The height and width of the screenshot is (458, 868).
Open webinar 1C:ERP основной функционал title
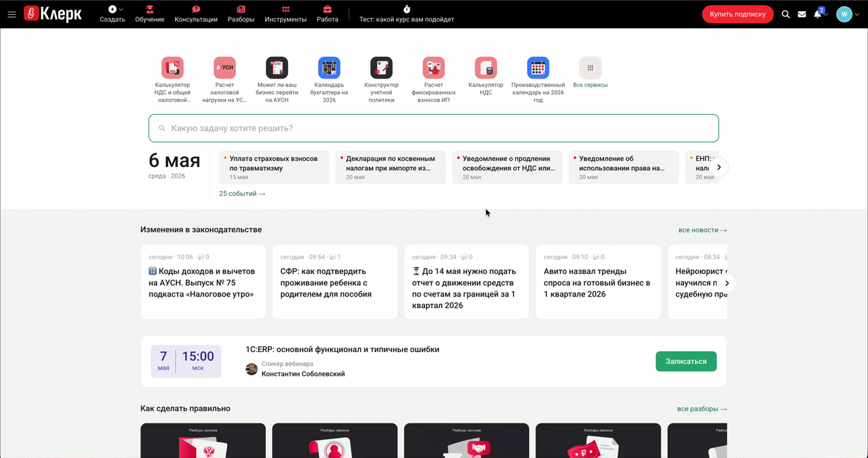pyautogui.click(x=342, y=349)
